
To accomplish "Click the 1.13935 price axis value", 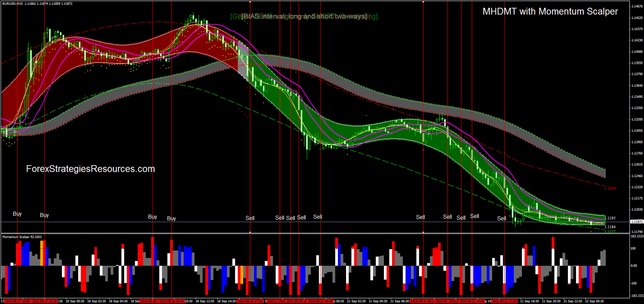I will [x=637, y=63].
